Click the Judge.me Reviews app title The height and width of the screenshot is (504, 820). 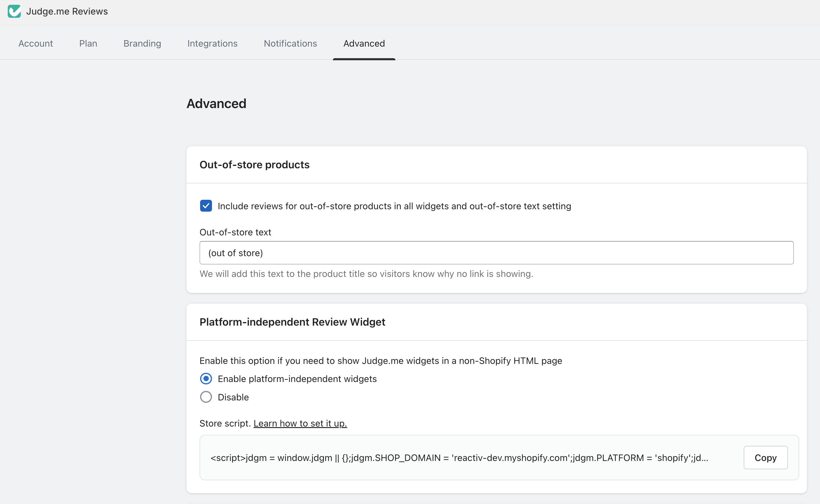pos(67,11)
